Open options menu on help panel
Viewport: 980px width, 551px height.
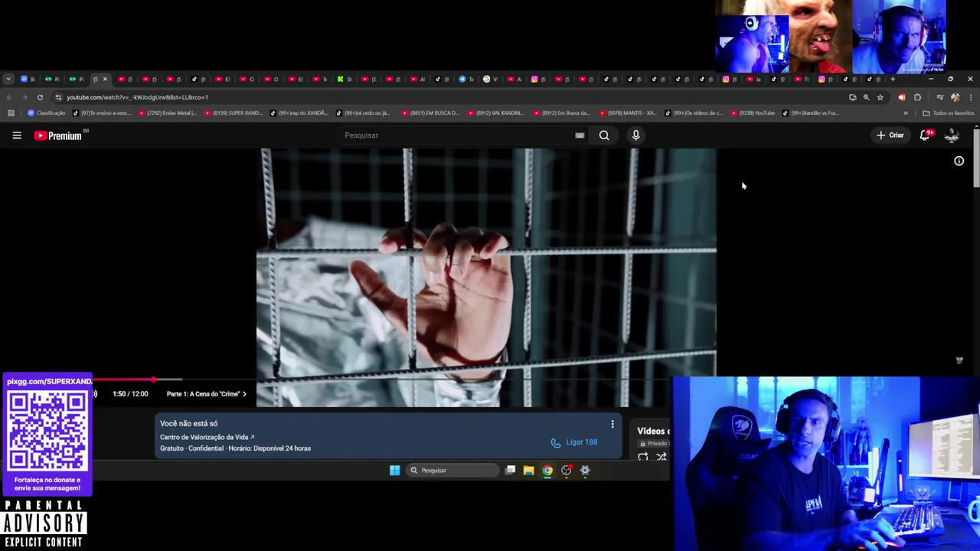click(612, 424)
